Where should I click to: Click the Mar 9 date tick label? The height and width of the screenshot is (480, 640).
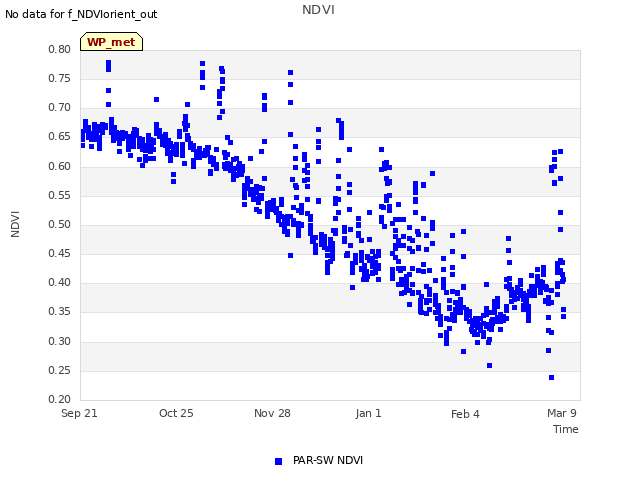[x=562, y=413]
